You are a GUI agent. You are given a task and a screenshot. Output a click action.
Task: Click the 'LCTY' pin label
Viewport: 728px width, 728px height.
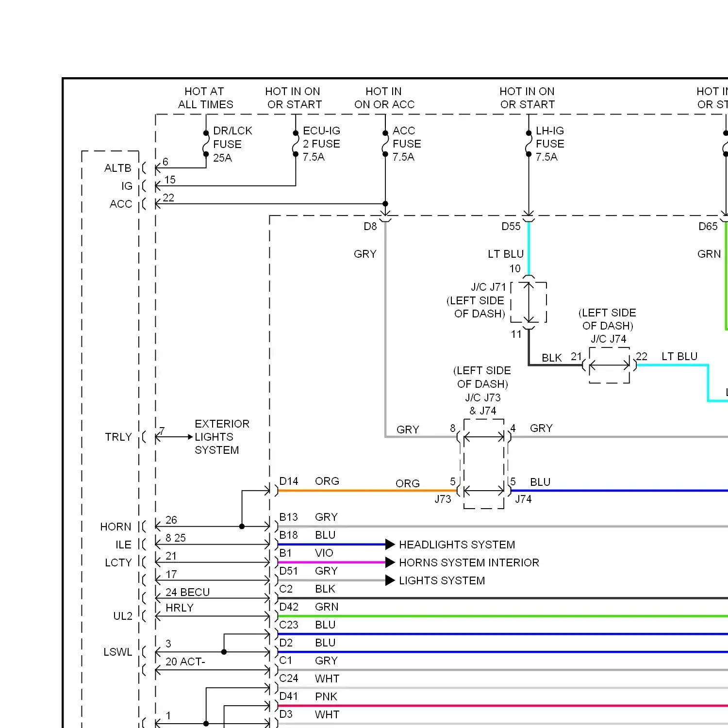click(118, 563)
